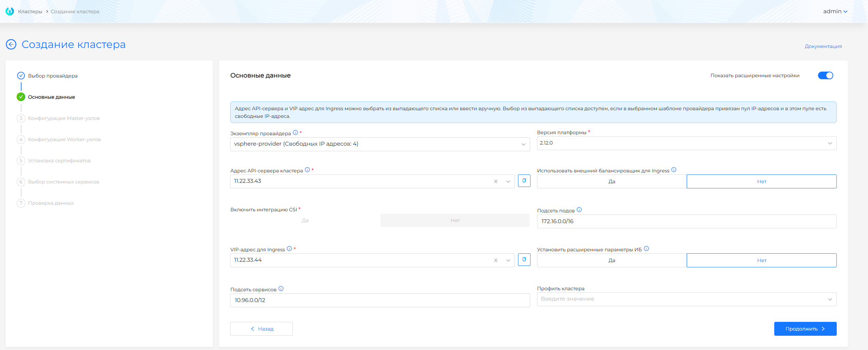Copy the Ingress VIP address 11.22.33.44
The height and width of the screenshot is (350, 868).
[524, 260]
